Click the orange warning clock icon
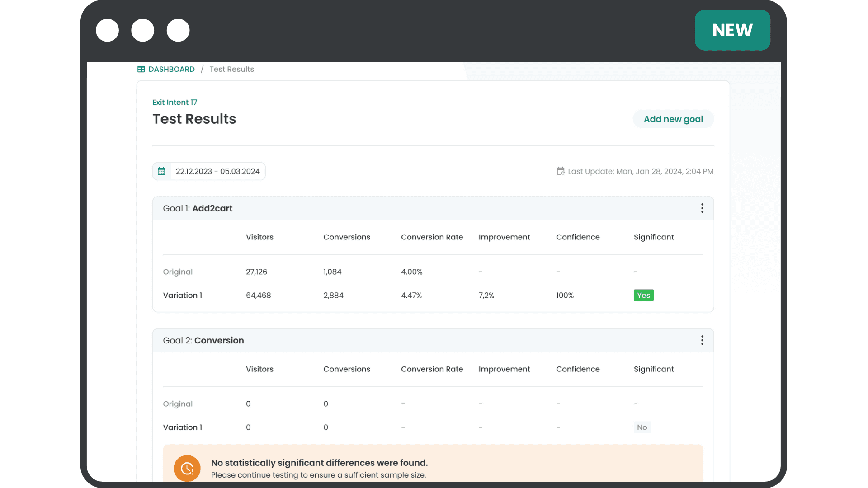The height and width of the screenshot is (488, 868). (187, 468)
